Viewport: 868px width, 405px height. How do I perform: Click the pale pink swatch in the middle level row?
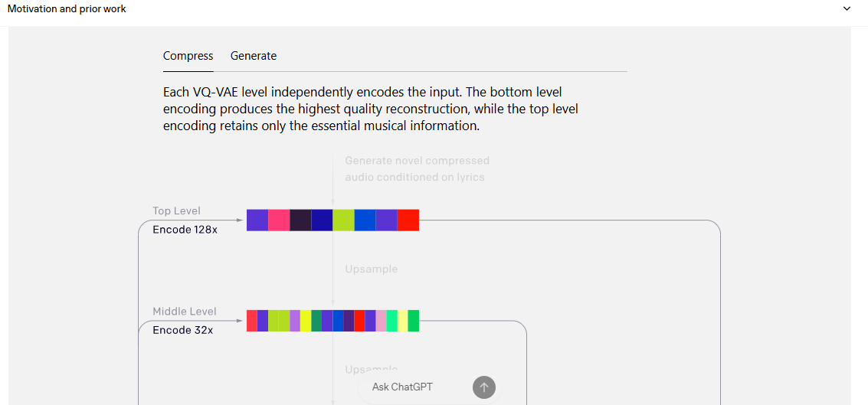tap(382, 321)
